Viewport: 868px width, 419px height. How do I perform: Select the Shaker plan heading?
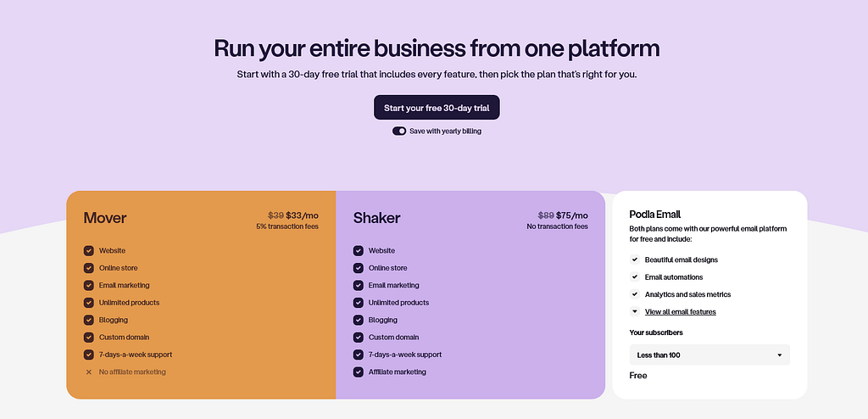(377, 218)
